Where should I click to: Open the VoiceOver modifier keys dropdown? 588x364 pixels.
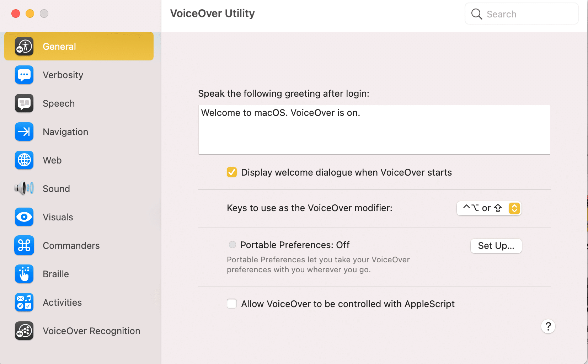click(x=488, y=208)
